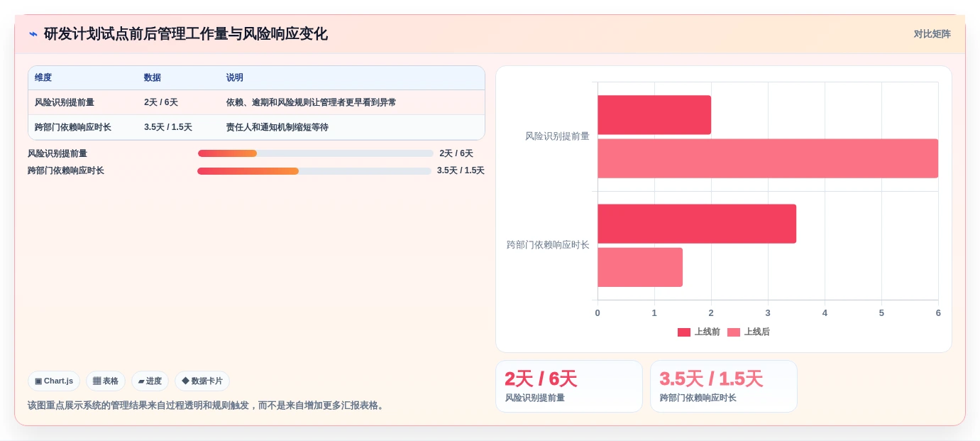Click the footer note starting 该图重点展示
The width and height of the screenshot is (980, 441).
pyautogui.click(x=207, y=405)
